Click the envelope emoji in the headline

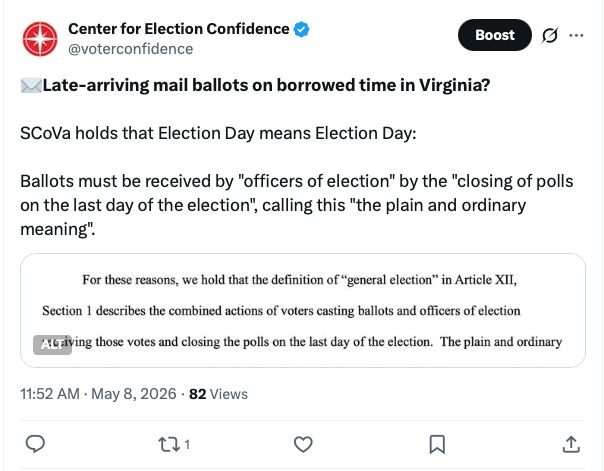tap(31, 85)
